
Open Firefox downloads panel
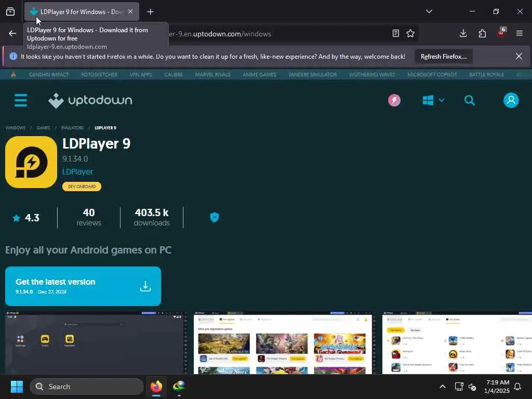[463, 33]
